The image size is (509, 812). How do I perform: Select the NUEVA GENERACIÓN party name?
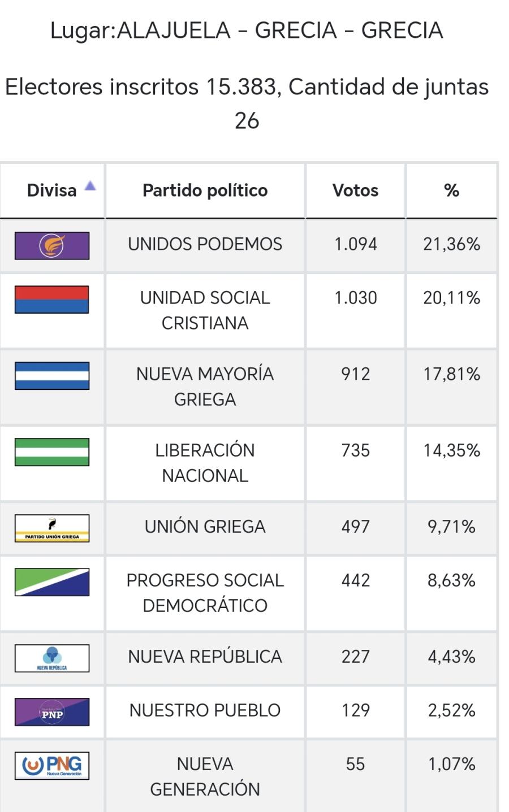[204, 776]
